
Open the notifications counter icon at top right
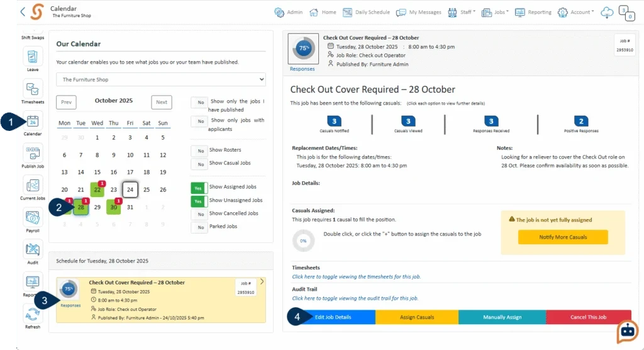pos(627,13)
